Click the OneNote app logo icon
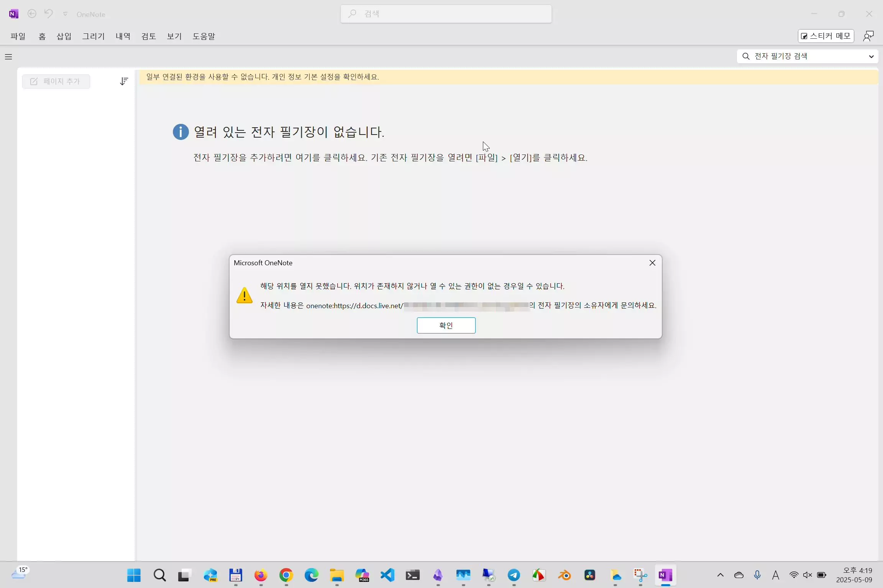The height and width of the screenshot is (588, 883). click(x=13, y=14)
